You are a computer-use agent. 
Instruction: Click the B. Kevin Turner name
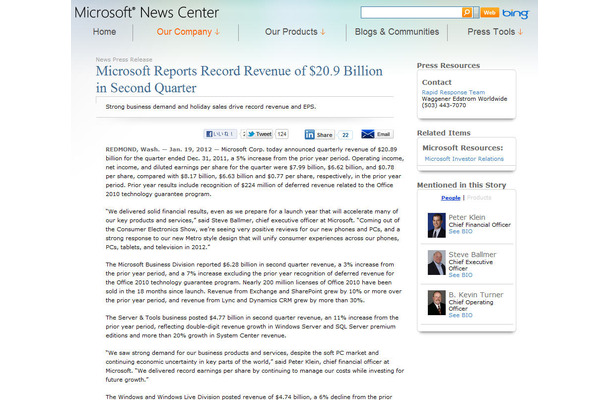(476, 295)
